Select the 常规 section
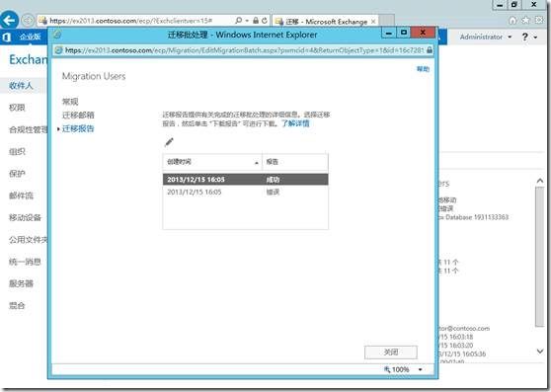This screenshot has height=392, width=551. [70, 102]
